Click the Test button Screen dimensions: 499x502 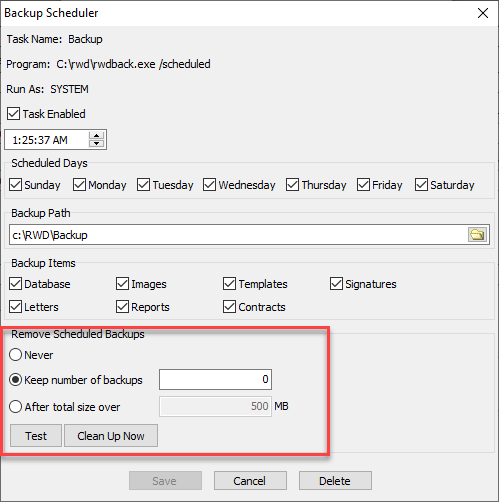[36, 435]
